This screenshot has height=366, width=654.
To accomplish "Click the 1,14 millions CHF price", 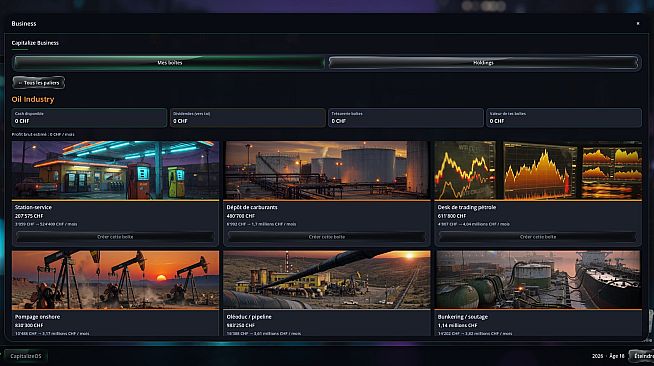I will click(x=458, y=325).
